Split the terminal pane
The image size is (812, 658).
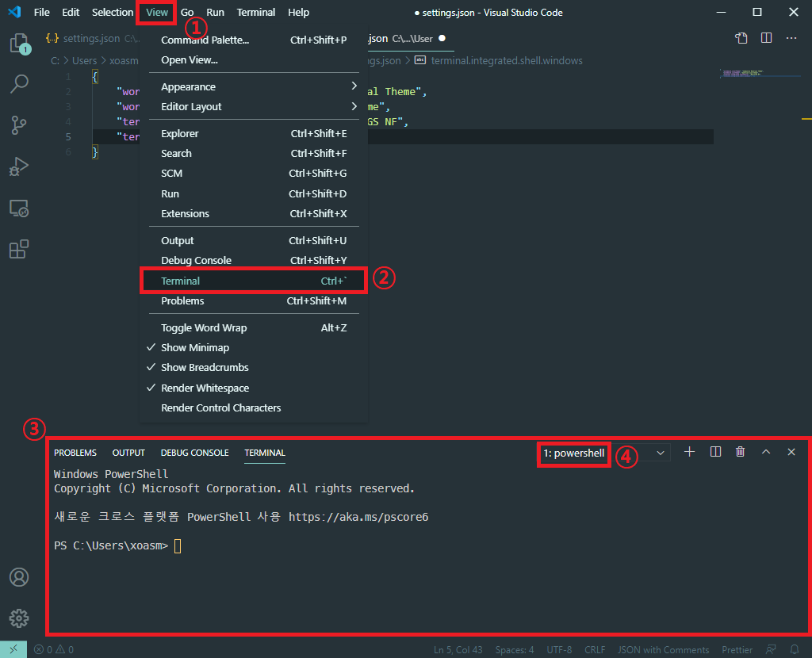(716, 452)
